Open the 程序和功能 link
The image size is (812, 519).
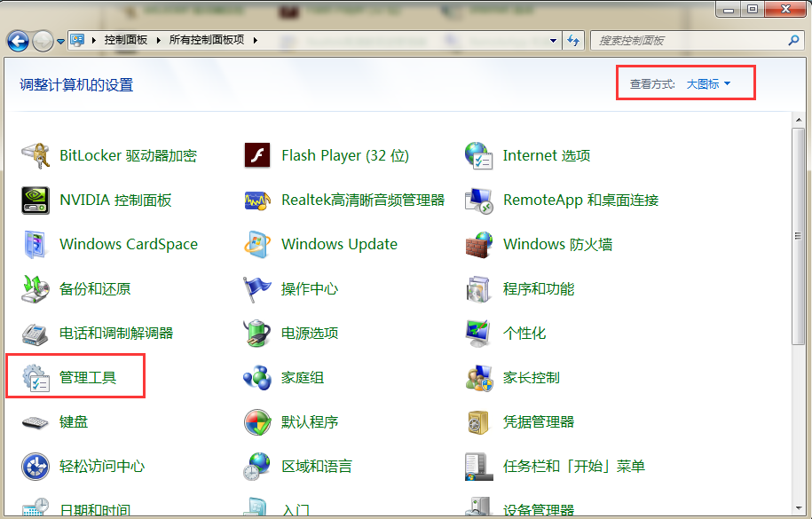point(539,289)
